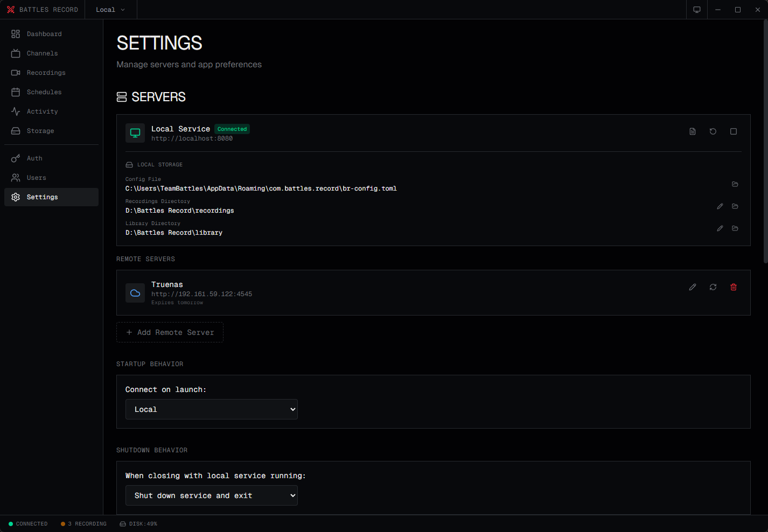Restart the Local Service
This screenshot has height=532, width=768.
coord(713,131)
